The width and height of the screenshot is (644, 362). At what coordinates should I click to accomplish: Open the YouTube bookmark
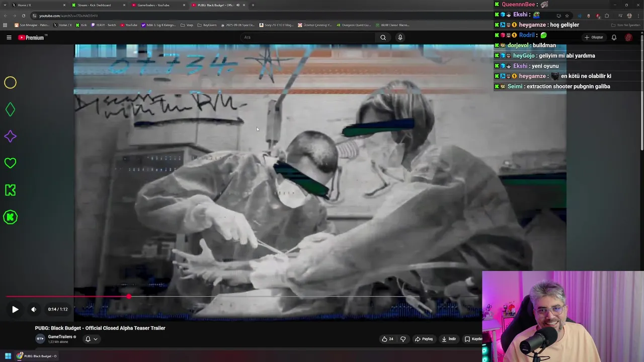click(x=129, y=25)
